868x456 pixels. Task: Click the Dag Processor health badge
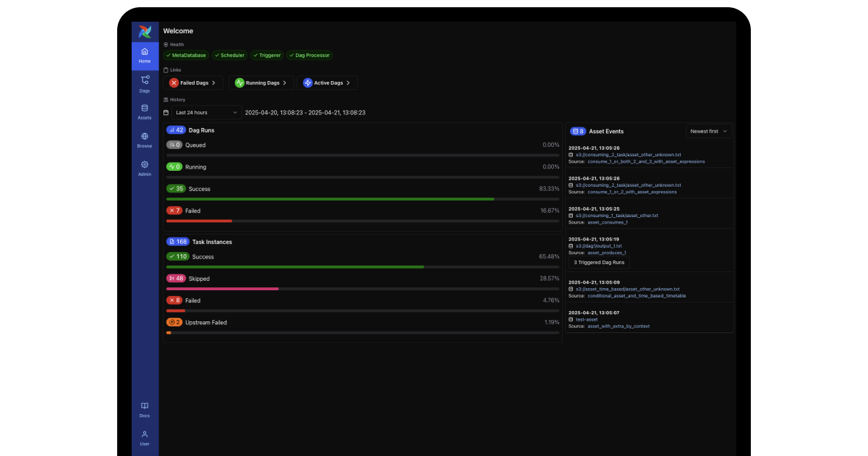310,55
